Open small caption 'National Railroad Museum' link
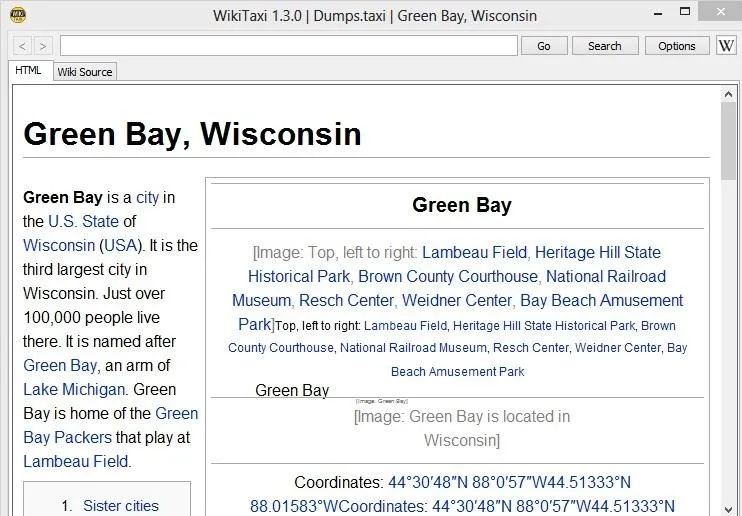The height and width of the screenshot is (516, 742). [x=413, y=348]
